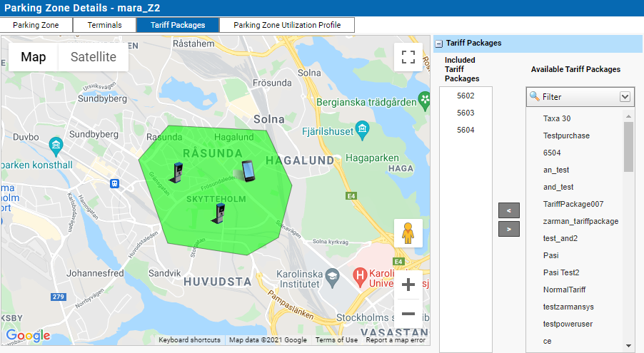Click scrollbar down arrow in available packages
The height and width of the screenshot is (353, 644).
coord(628,346)
